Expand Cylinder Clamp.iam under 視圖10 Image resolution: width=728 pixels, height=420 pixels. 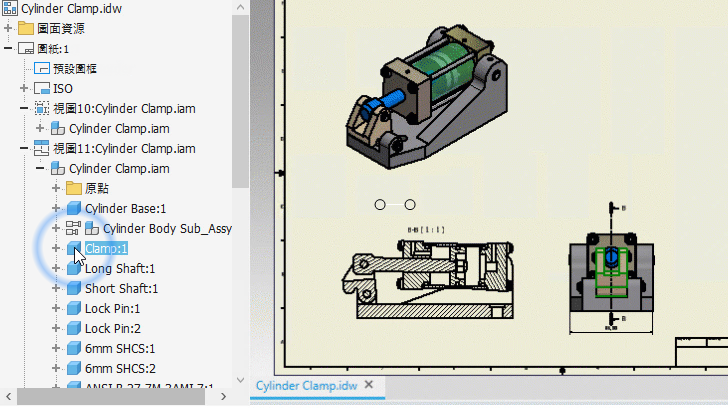point(40,128)
